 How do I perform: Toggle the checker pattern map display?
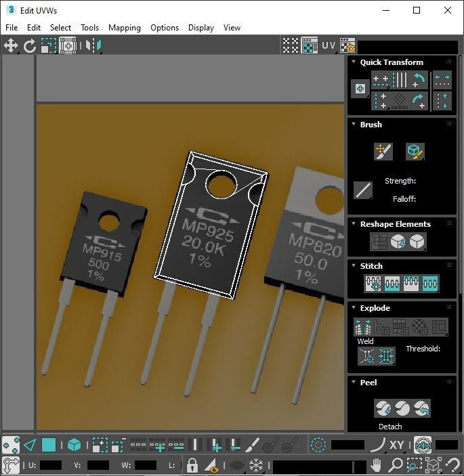pyautogui.click(x=291, y=46)
